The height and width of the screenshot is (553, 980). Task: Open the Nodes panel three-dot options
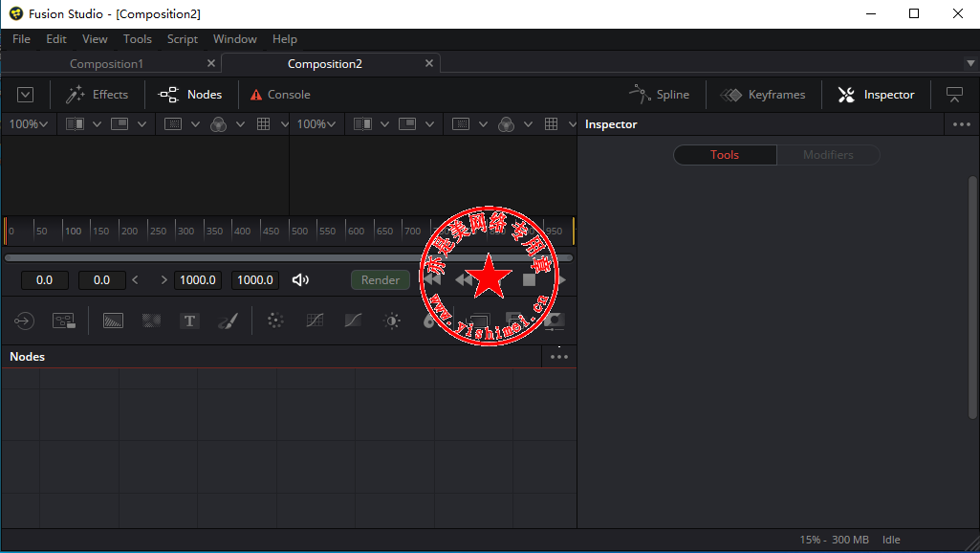point(559,357)
